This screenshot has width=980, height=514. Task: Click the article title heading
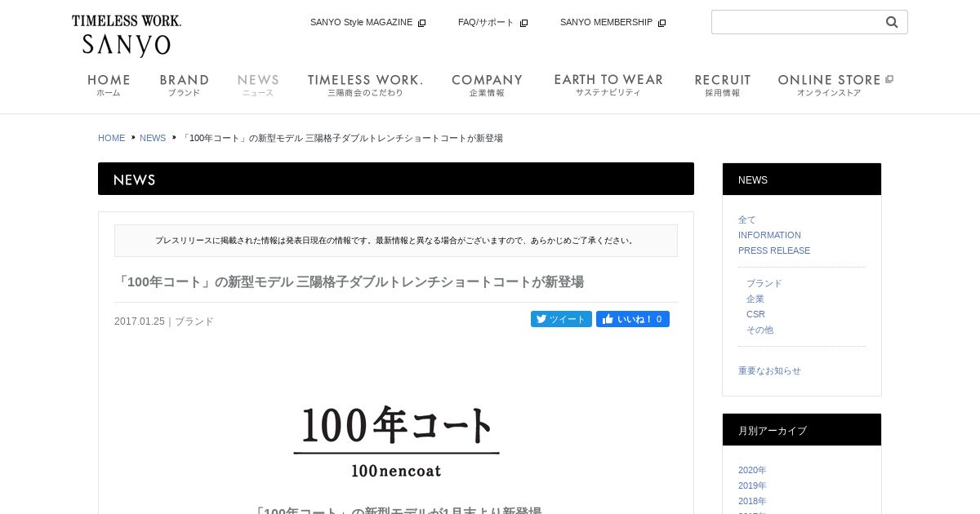point(350,281)
